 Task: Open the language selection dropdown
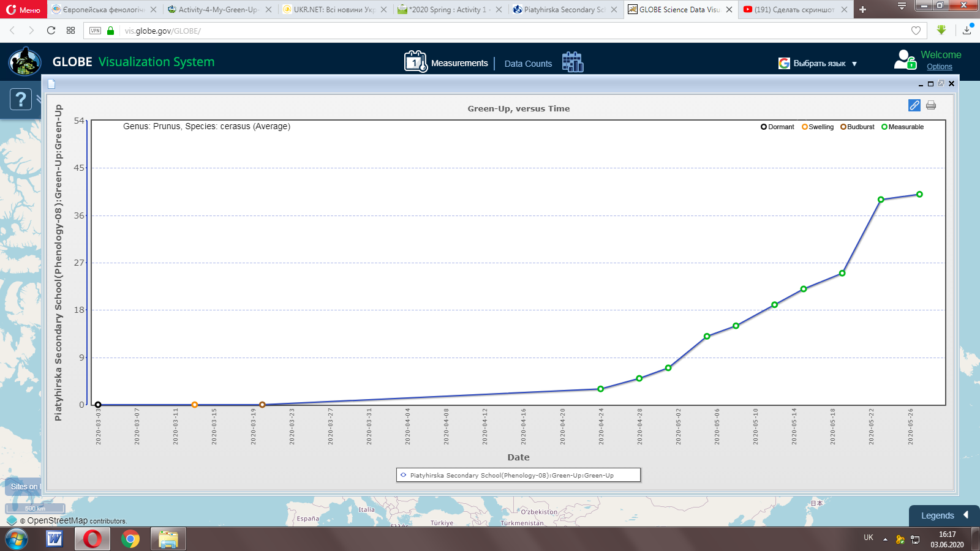818,63
